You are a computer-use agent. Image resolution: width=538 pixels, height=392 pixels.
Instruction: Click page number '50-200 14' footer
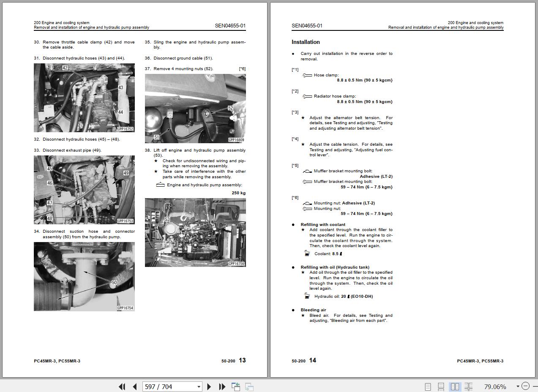304,360
